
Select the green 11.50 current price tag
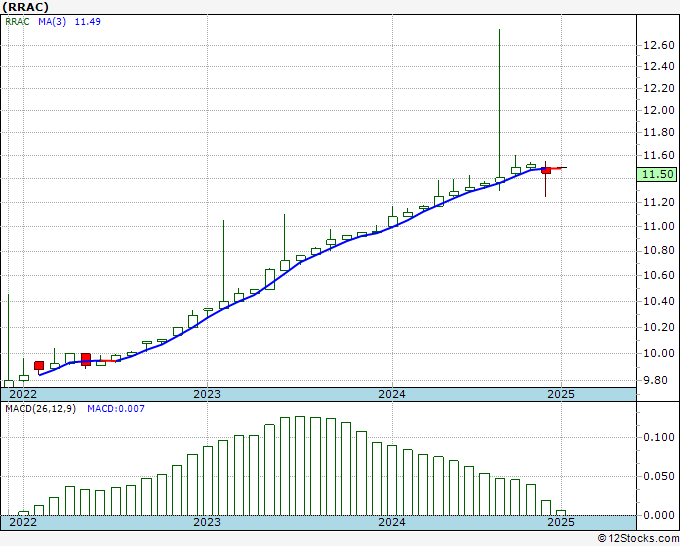(656, 174)
